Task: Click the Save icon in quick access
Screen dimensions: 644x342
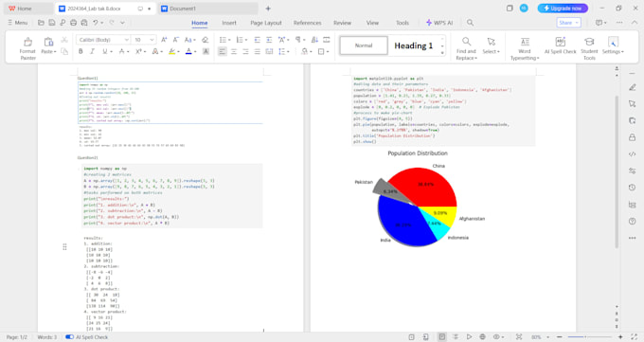Action: (52, 23)
